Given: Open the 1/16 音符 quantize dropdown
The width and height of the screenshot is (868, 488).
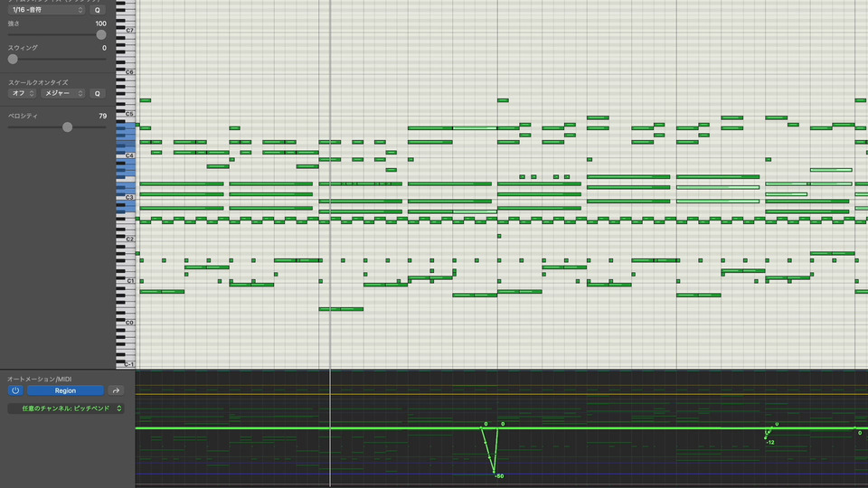Looking at the screenshot, I should 47,10.
